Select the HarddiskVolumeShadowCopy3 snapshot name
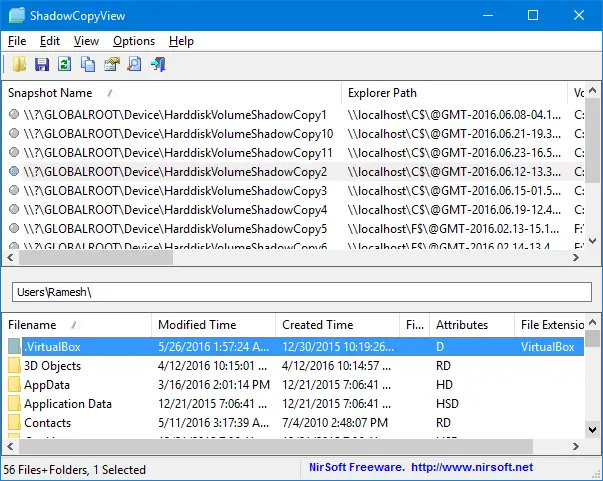The image size is (603, 481). pos(175,191)
